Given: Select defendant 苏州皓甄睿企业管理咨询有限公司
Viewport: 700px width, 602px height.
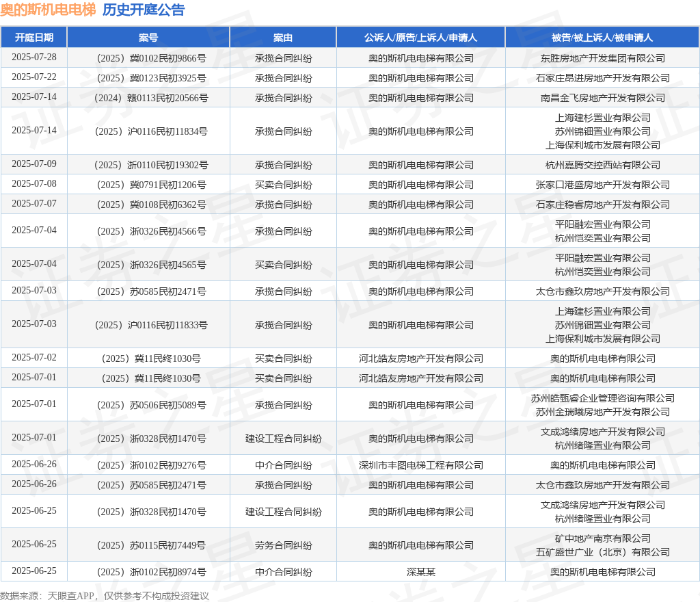Looking at the screenshot, I should click(x=603, y=398).
